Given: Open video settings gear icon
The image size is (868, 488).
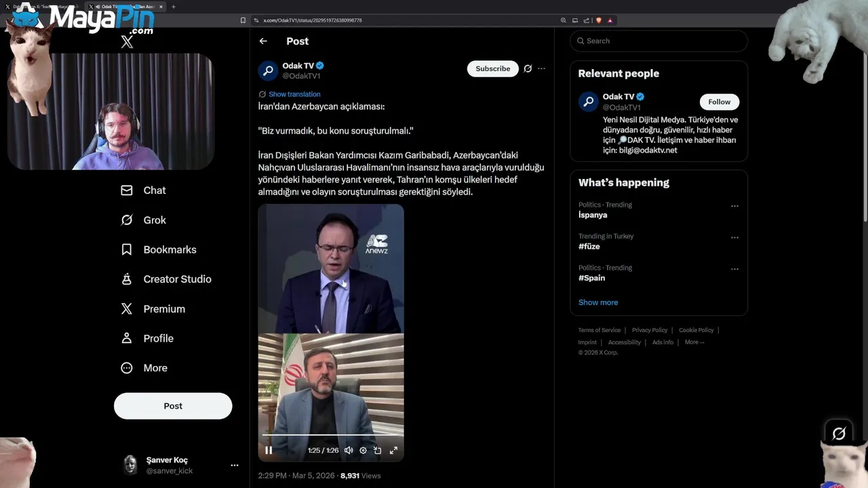Looking at the screenshot, I should point(363,450).
